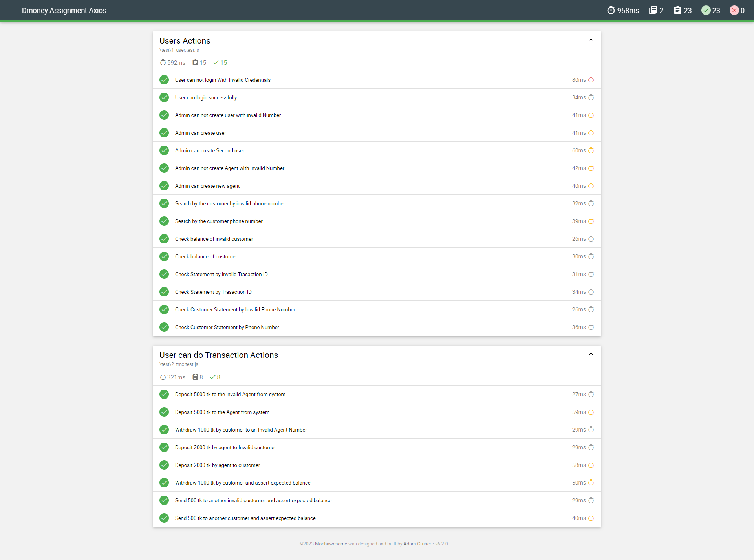Click the tests count icon showing 23
754x560 pixels.
coord(678,10)
